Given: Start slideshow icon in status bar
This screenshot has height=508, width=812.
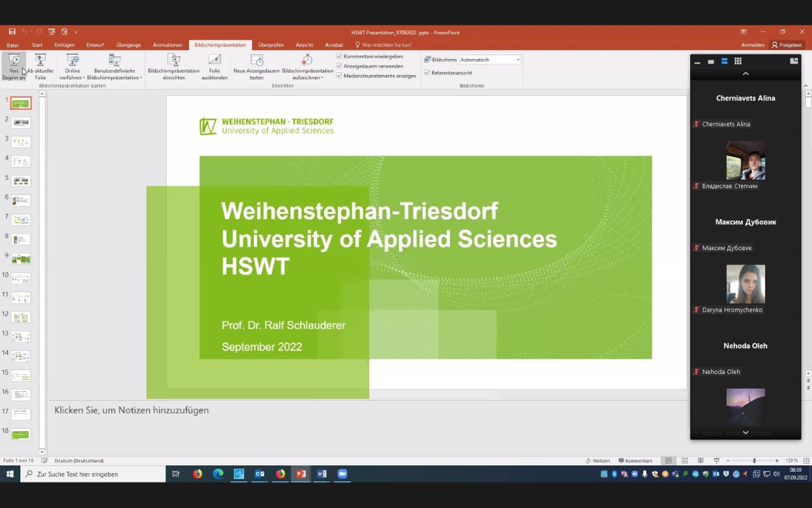Looking at the screenshot, I should 716,460.
